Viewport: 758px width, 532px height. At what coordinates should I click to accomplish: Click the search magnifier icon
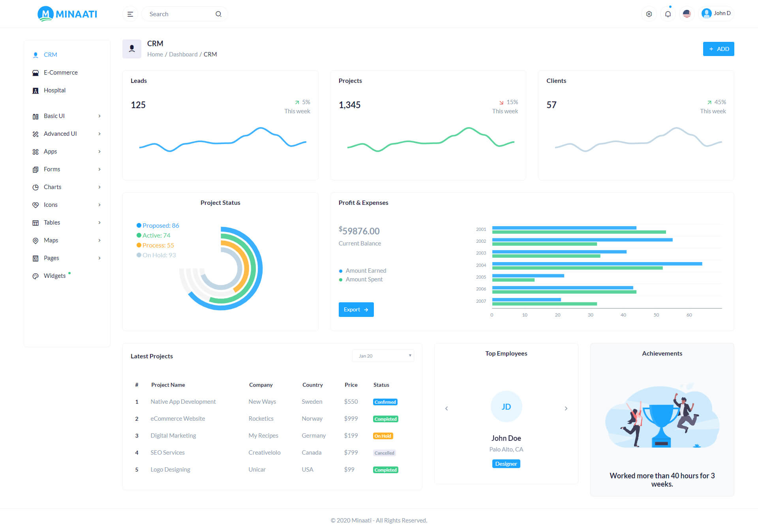click(x=218, y=14)
